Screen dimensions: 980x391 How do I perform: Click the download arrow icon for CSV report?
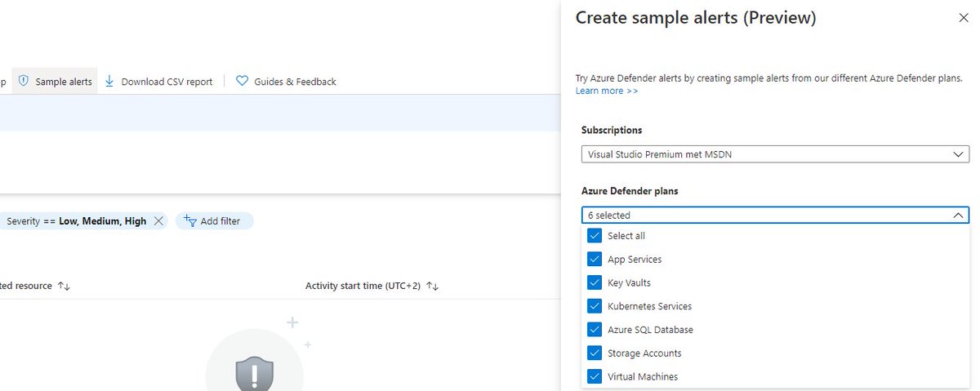[x=109, y=81]
